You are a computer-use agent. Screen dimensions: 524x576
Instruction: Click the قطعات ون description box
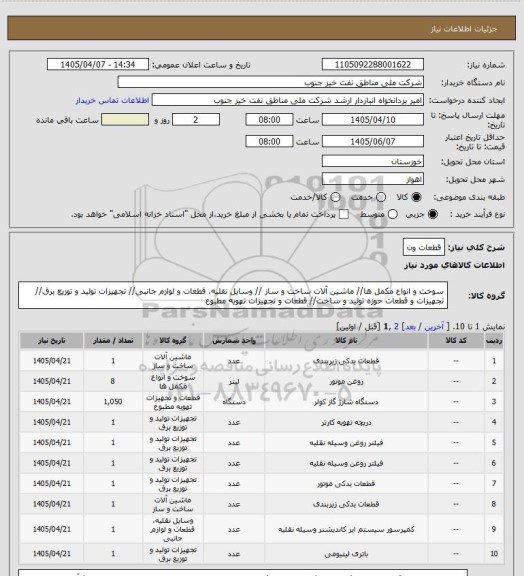424,247
